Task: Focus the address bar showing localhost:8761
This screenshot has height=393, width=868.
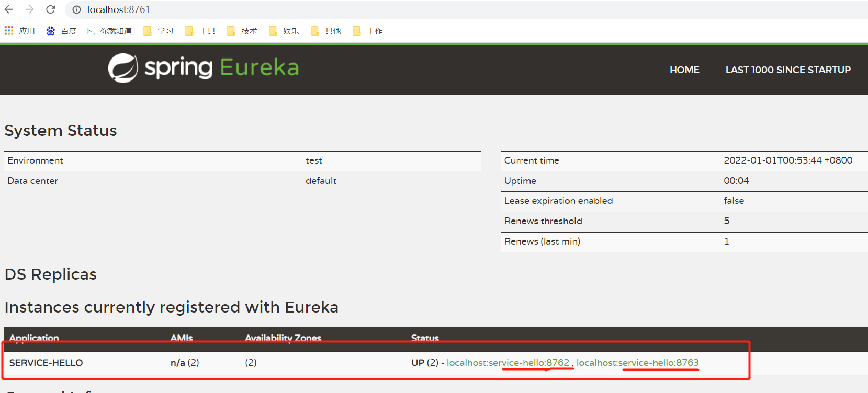Action: 466,10
